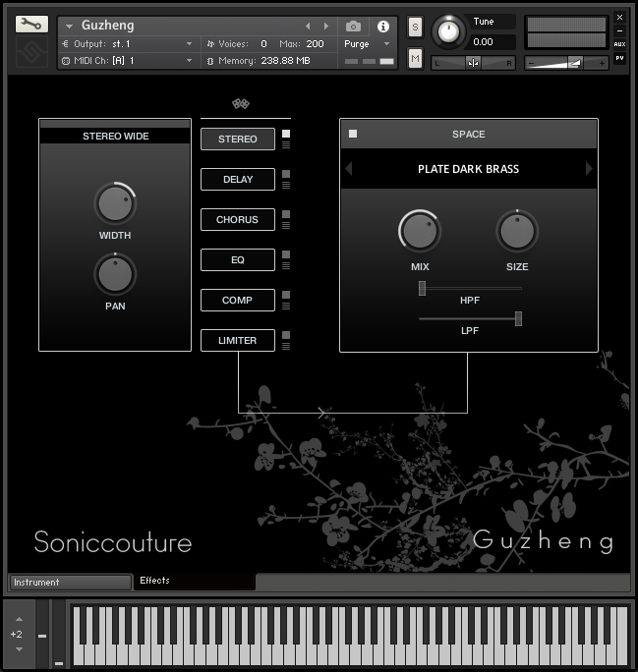Click the MIDI channel icon
The width and height of the screenshot is (638, 672).
[x=66, y=61]
